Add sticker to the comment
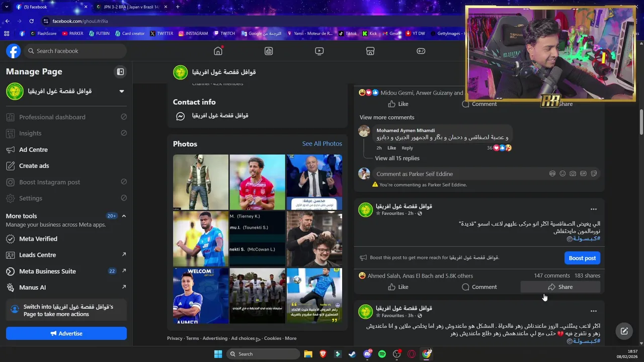 pyautogui.click(x=593, y=173)
